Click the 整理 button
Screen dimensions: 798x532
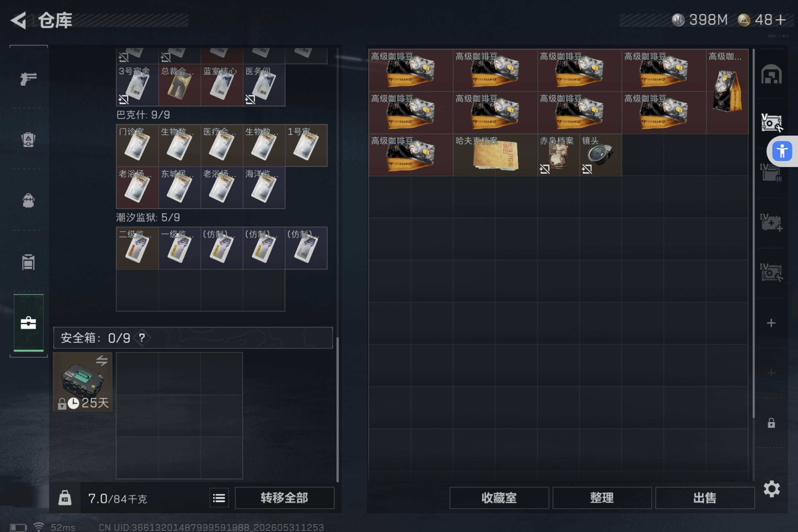pos(602,498)
